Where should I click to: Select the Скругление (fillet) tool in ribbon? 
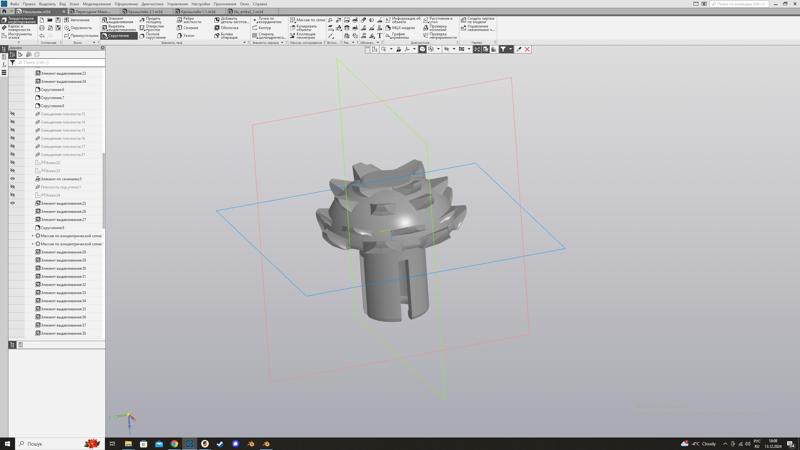[x=119, y=36]
